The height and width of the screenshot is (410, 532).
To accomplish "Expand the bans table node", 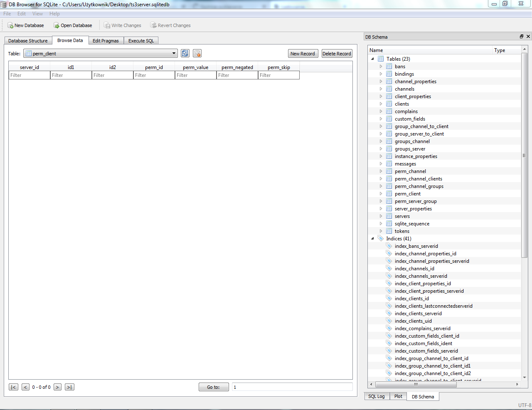I will tap(381, 66).
